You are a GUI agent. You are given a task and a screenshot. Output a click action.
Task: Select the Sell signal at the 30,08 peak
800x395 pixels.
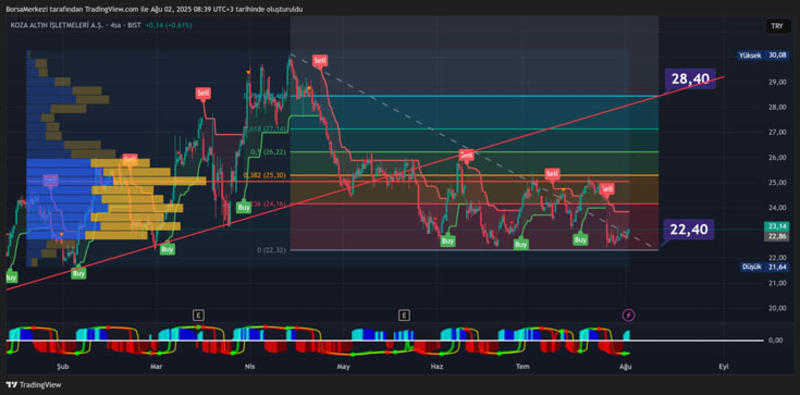pos(320,60)
